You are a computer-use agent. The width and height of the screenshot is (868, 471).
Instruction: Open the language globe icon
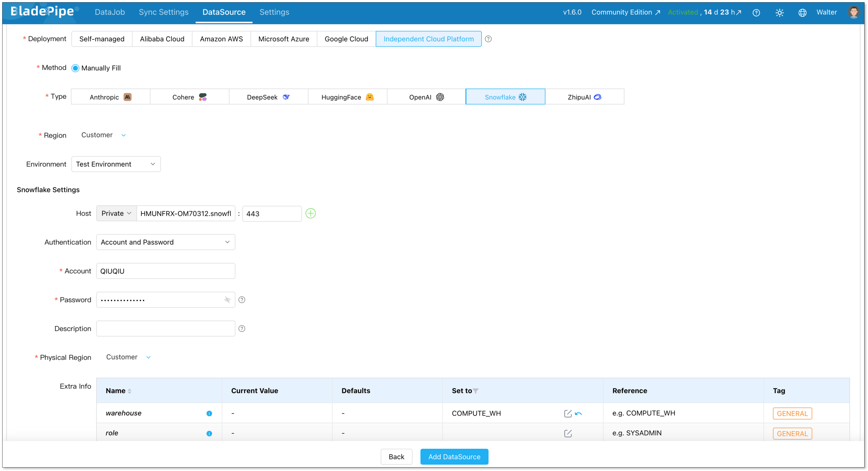tap(802, 12)
